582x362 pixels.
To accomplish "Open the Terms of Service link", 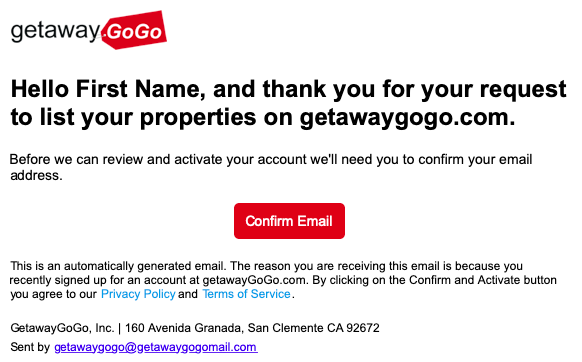I will point(246,294).
